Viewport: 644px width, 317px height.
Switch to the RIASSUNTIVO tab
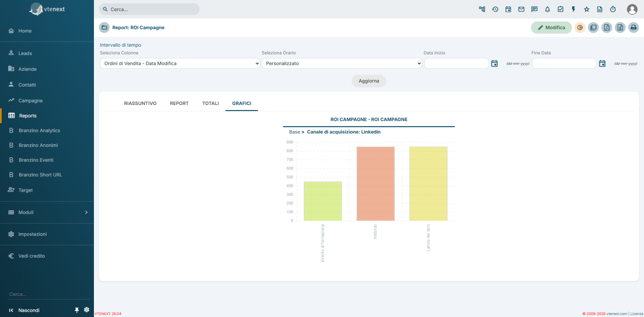click(140, 103)
